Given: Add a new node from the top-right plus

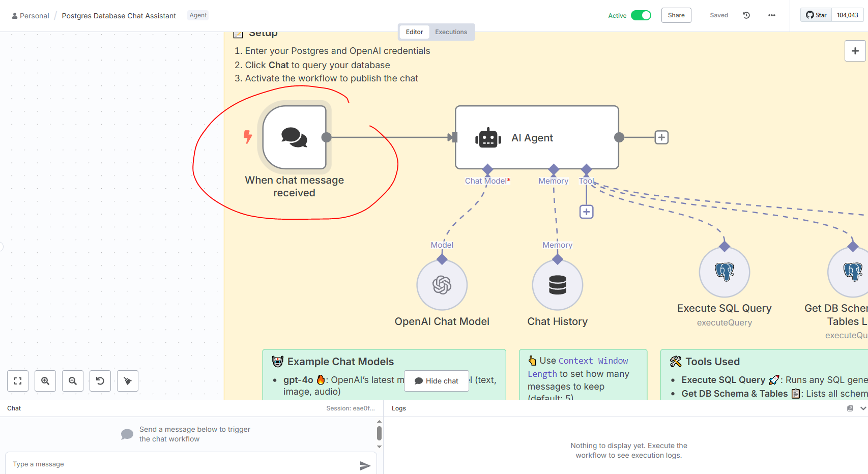Looking at the screenshot, I should point(855,51).
